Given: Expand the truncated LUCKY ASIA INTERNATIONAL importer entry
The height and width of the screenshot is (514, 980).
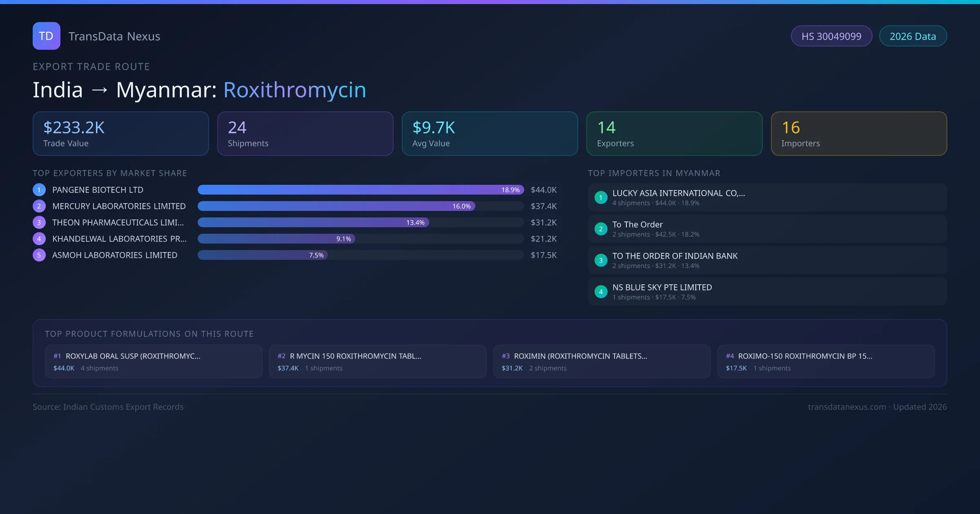Looking at the screenshot, I should coord(678,193).
